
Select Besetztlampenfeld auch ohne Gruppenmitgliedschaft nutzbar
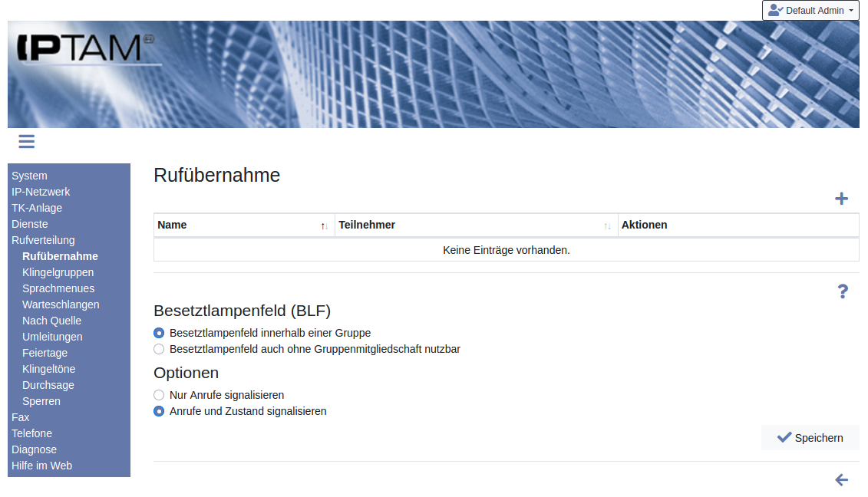pos(159,349)
